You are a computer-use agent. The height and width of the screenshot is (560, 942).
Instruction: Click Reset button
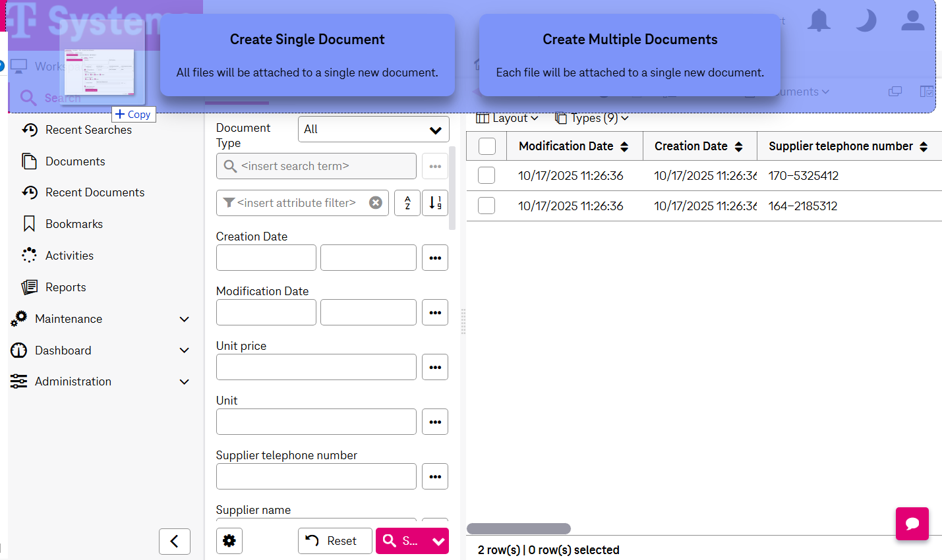(335, 541)
